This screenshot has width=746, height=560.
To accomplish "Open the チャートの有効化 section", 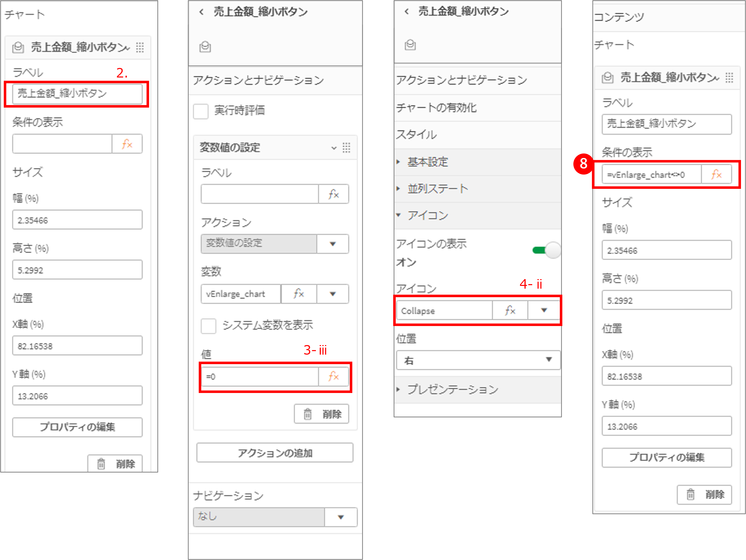I will 478,108.
